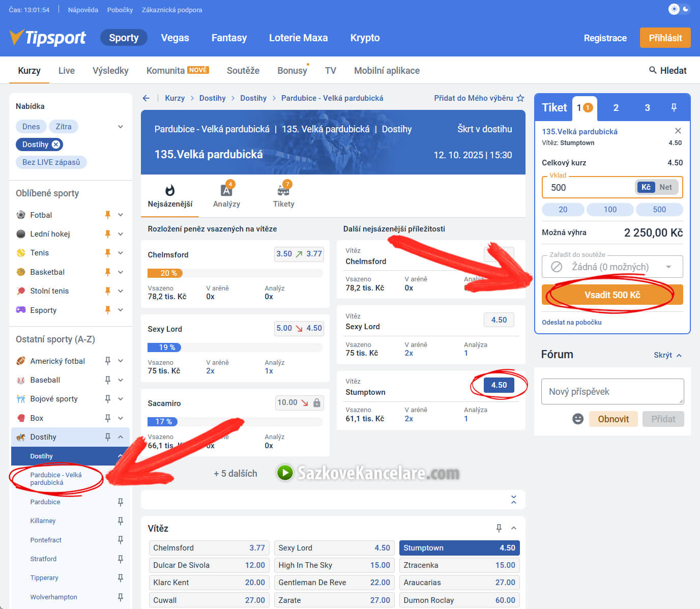Click the back arrow in breadcrumb
Image resolution: width=700 pixels, height=609 pixels.
[146, 98]
